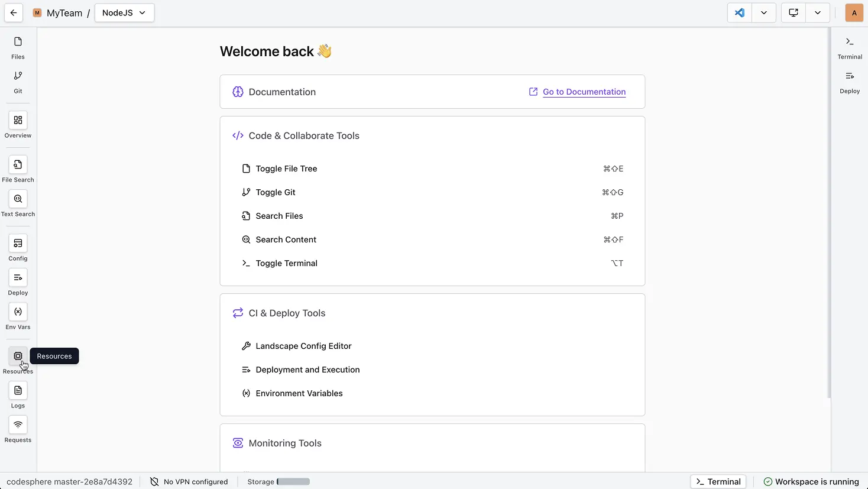
Task: Open workspace in VS Code icon
Action: (740, 13)
